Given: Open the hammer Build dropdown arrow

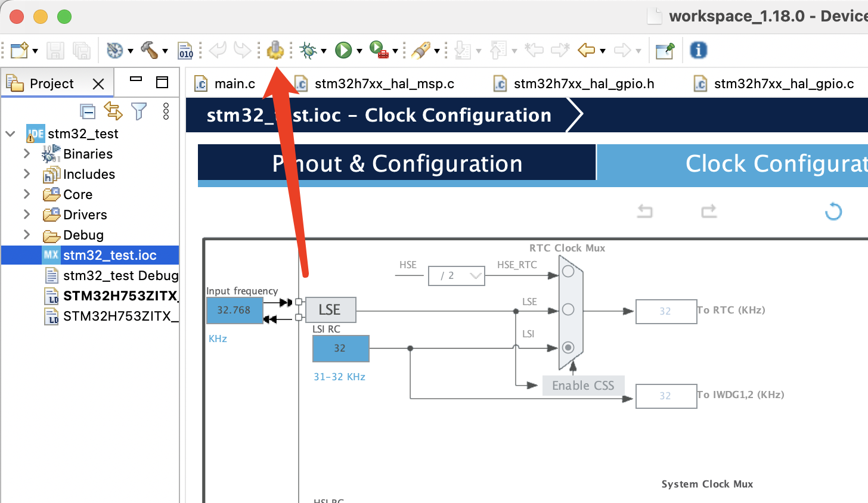Looking at the screenshot, I should point(165,51).
